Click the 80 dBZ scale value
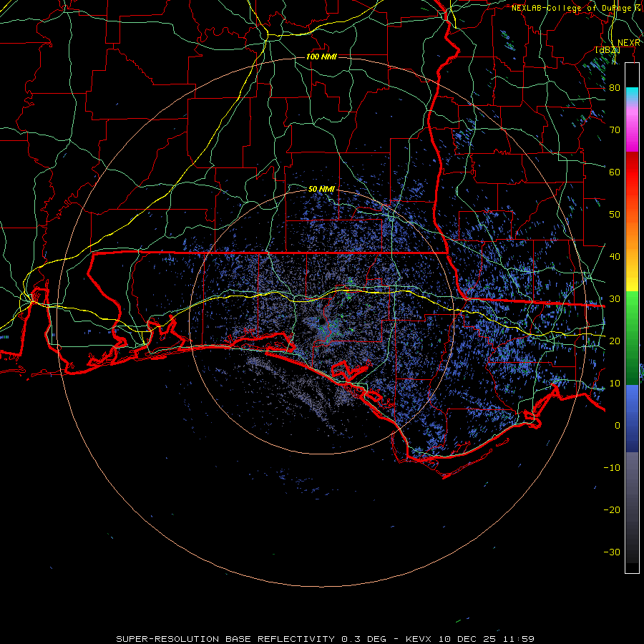Screen dimensions: 644x644 615,88
